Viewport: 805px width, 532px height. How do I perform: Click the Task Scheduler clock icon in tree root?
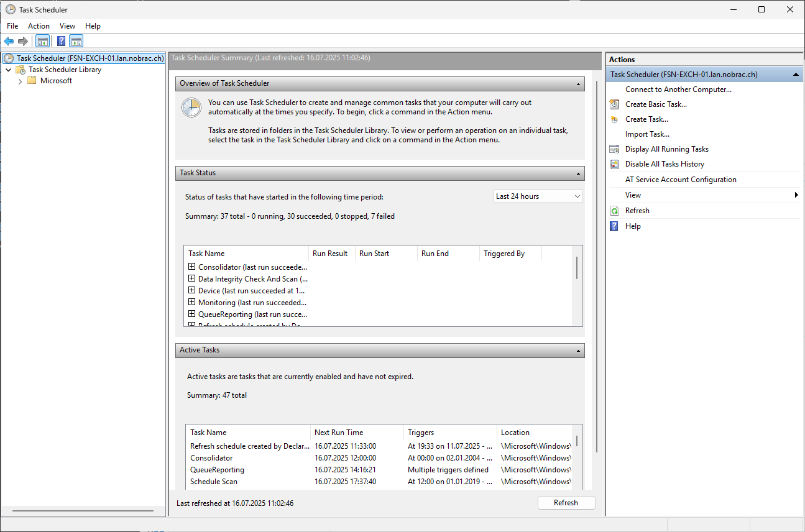[x=9, y=58]
